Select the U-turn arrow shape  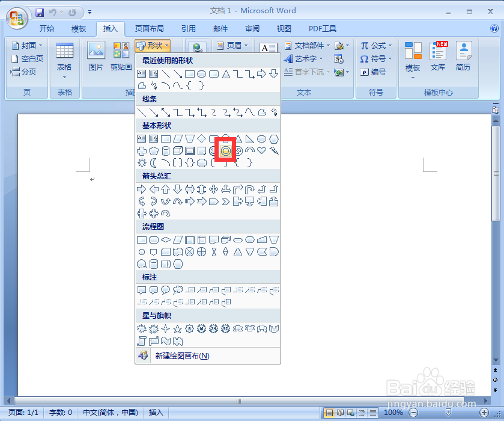click(250, 189)
